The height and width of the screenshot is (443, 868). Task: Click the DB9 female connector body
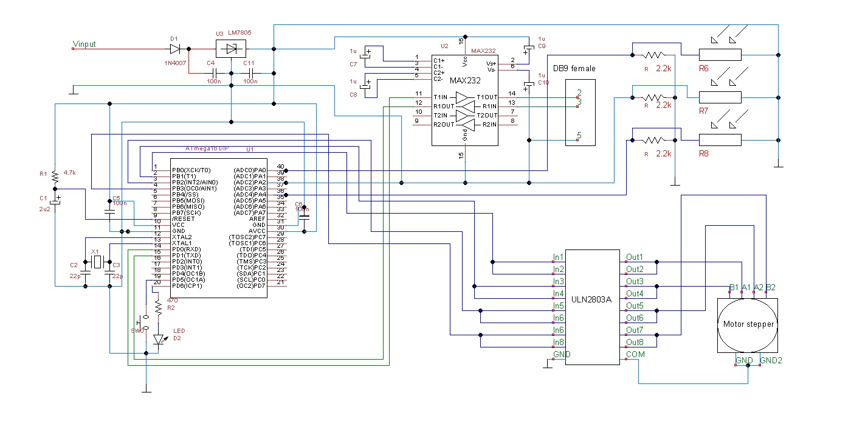(580, 113)
